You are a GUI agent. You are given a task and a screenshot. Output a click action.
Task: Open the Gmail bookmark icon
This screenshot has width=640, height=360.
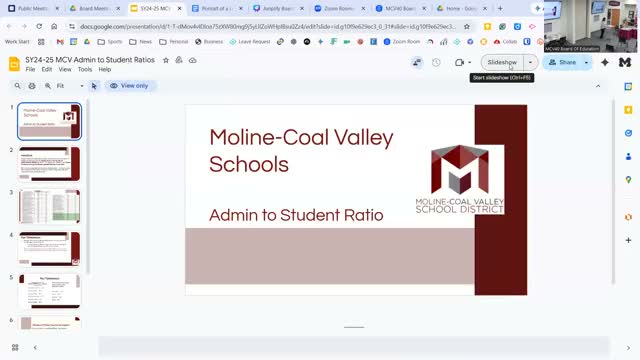[60, 42]
